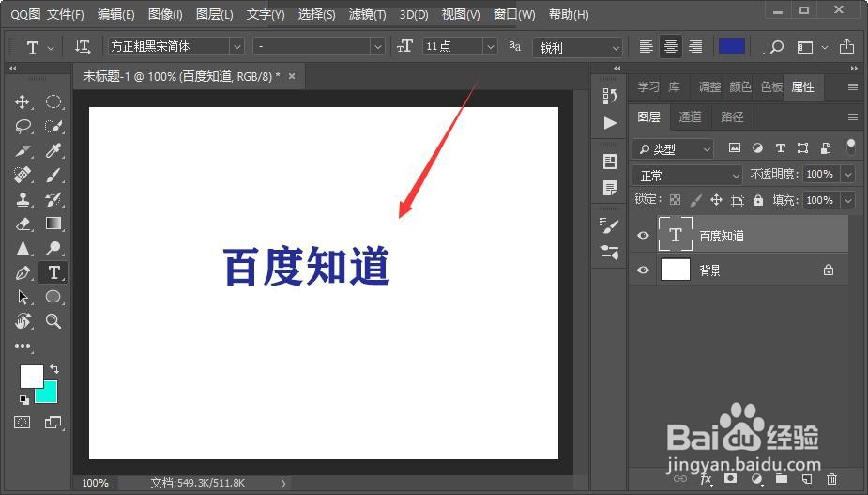Hide the 背景 layer
Screen dimensions: 868x495
pyautogui.click(x=643, y=270)
